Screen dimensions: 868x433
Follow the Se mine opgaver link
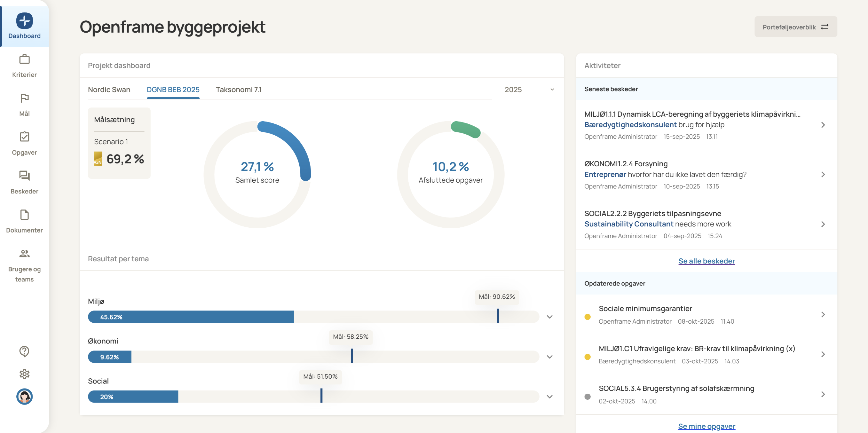point(706,426)
